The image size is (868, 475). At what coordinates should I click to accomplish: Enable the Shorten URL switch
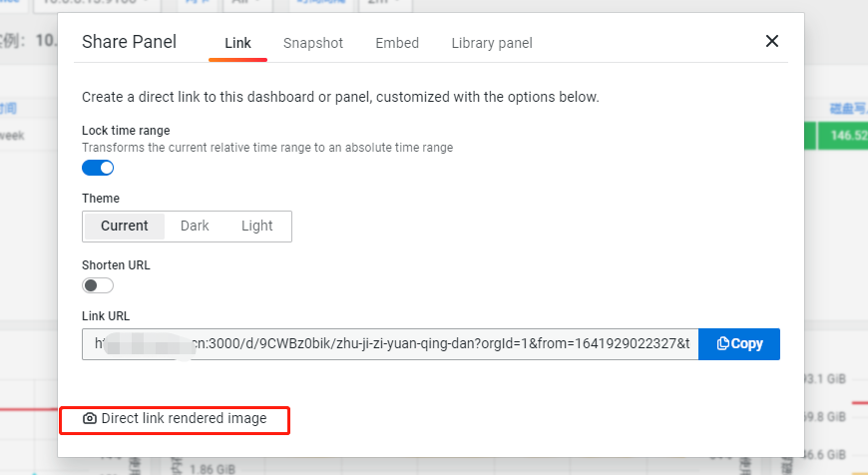click(x=98, y=285)
